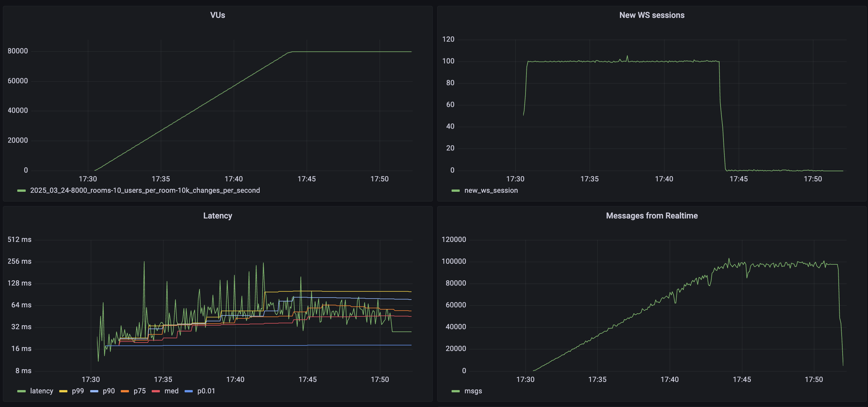Isolate the p75 series in Latency panel

click(x=139, y=391)
